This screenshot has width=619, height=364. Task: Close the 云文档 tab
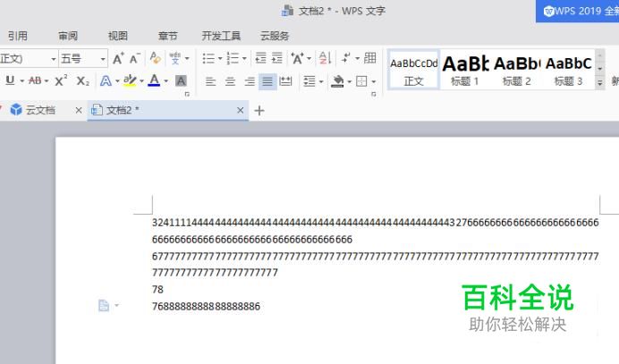tap(79, 110)
